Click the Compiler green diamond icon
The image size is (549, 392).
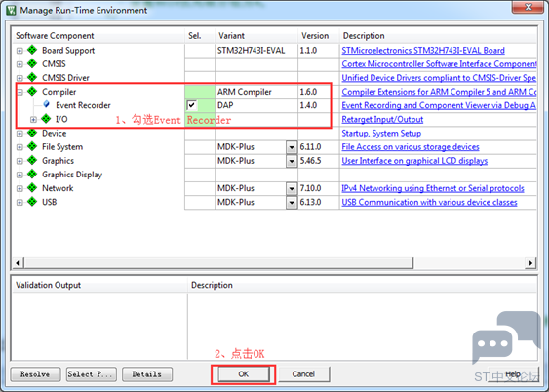point(32,92)
